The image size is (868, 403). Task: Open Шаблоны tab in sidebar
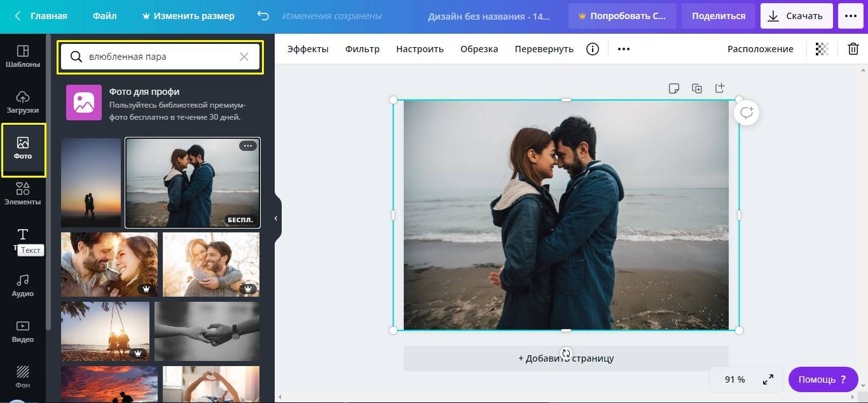tap(23, 56)
